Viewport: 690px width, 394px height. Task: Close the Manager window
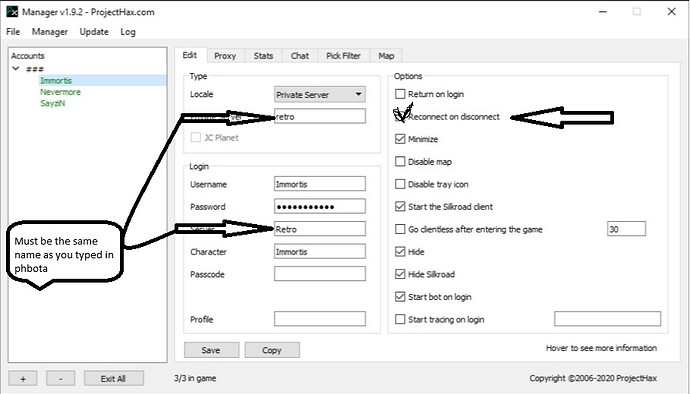pos(671,12)
